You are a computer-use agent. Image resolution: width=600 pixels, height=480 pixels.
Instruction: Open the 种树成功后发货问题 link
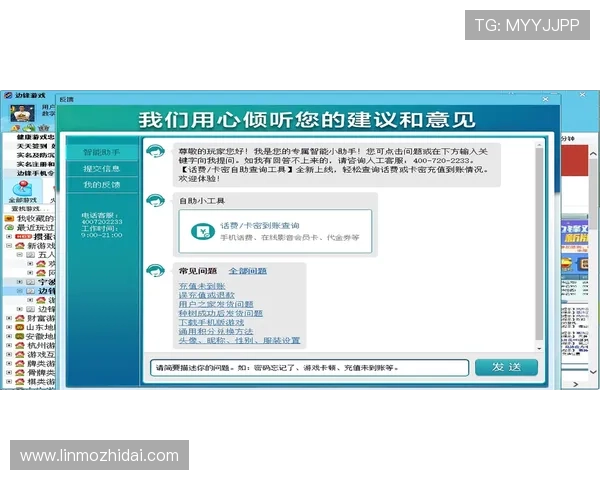pyautogui.click(x=220, y=313)
